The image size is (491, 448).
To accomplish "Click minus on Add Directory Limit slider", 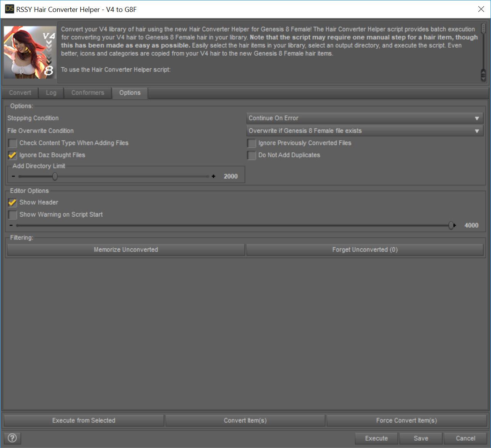I will (x=13, y=177).
